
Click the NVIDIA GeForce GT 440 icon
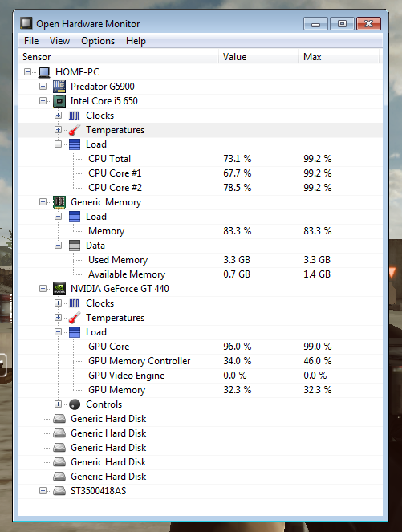click(59, 289)
